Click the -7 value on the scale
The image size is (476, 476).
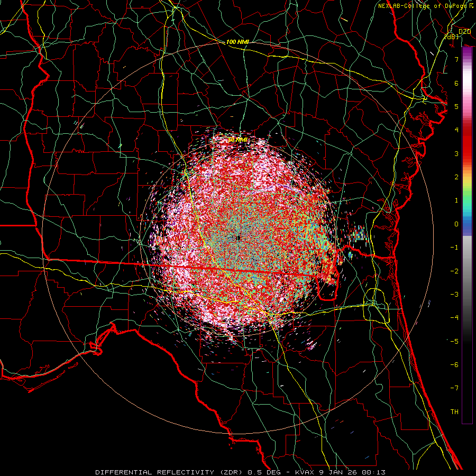(x=454, y=388)
